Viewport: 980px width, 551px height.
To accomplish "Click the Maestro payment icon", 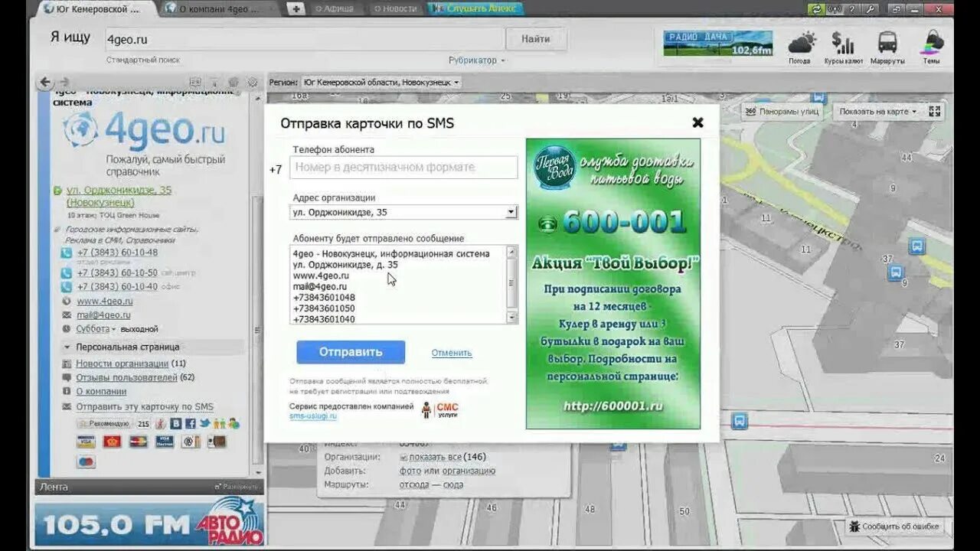I will pyautogui.click(x=86, y=461).
